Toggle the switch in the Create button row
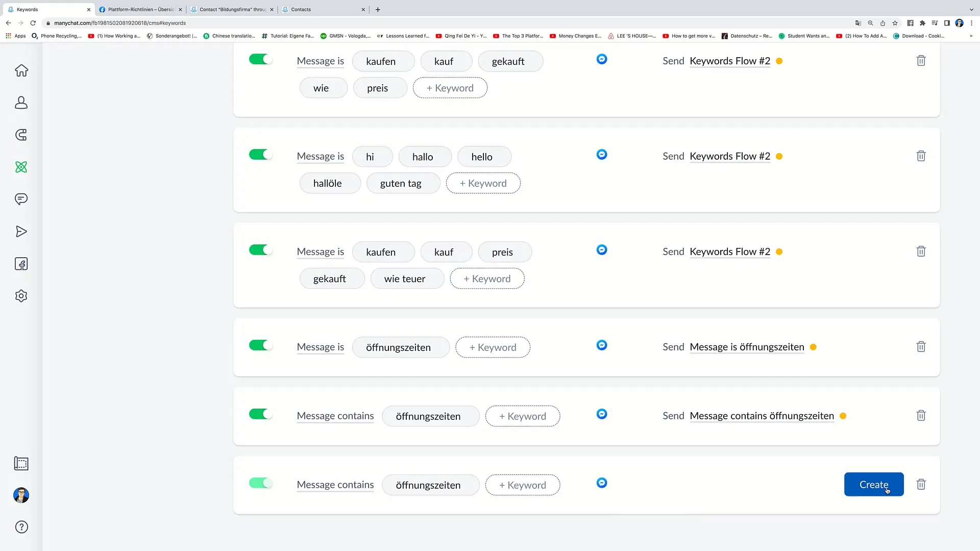The width and height of the screenshot is (980, 551). (260, 483)
